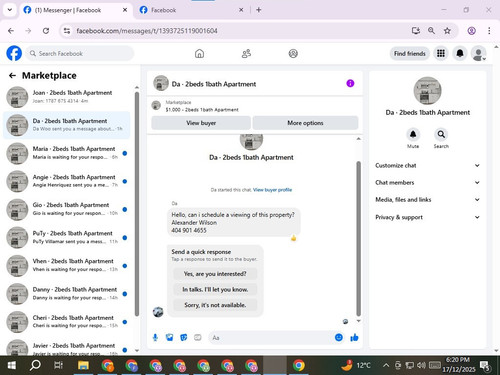Open Windows taskbar search

tap(35, 365)
